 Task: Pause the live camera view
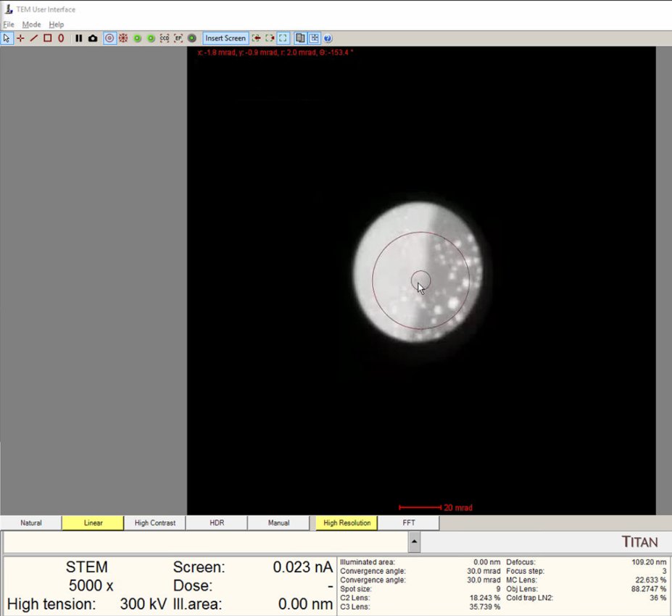pos(79,38)
